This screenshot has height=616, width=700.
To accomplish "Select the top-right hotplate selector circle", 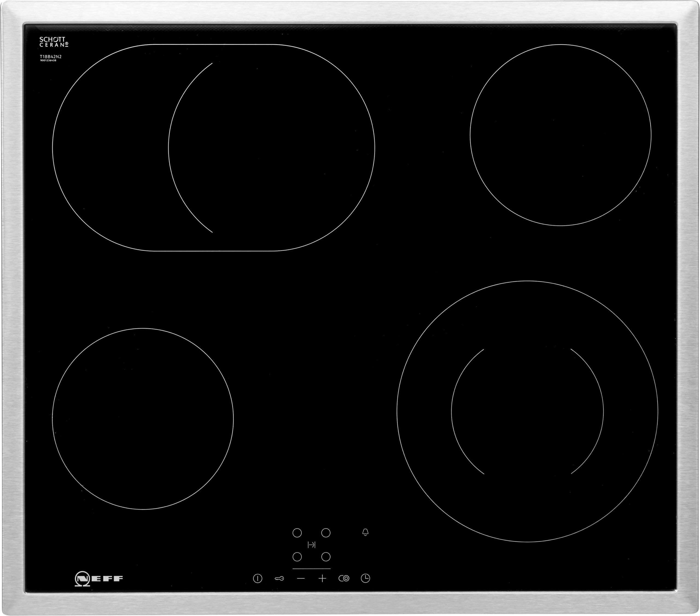I will coord(326,533).
